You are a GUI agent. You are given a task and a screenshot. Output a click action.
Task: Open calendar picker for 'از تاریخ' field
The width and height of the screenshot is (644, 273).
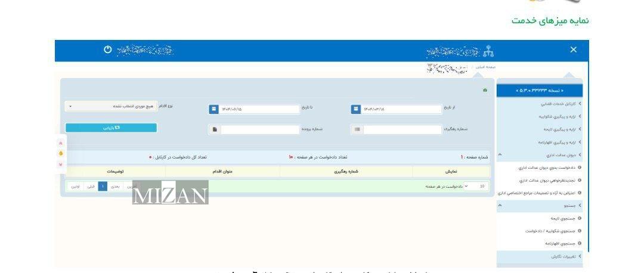coord(355,109)
